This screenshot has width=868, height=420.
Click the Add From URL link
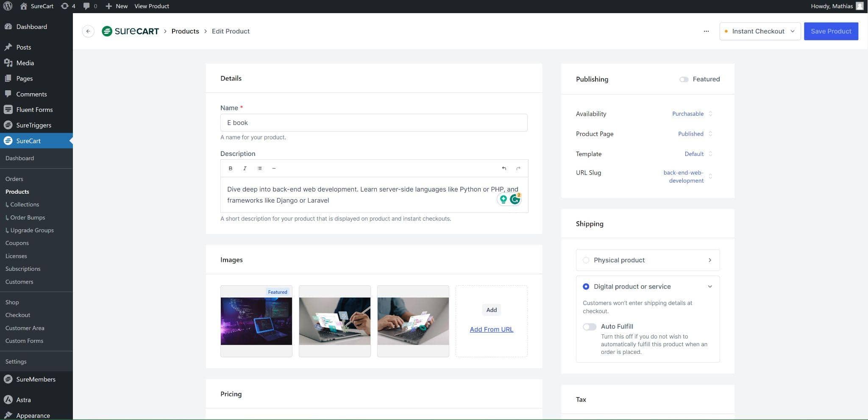tap(491, 329)
